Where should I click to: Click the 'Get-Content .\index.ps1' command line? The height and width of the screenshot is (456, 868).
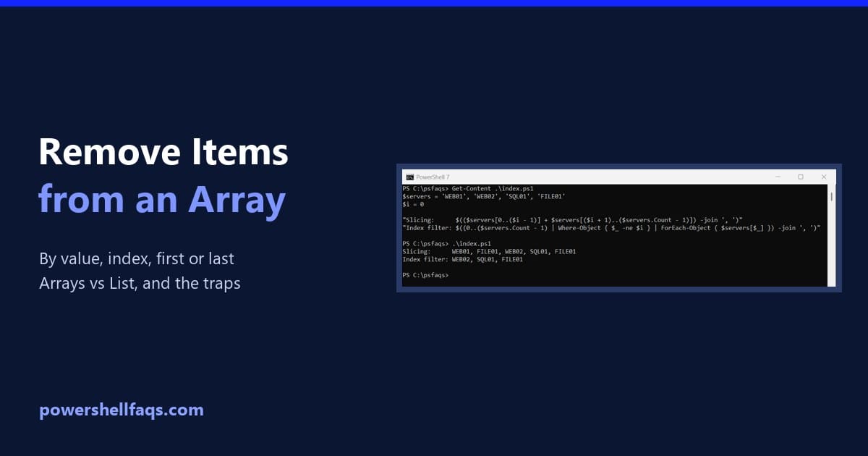[x=468, y=188]
